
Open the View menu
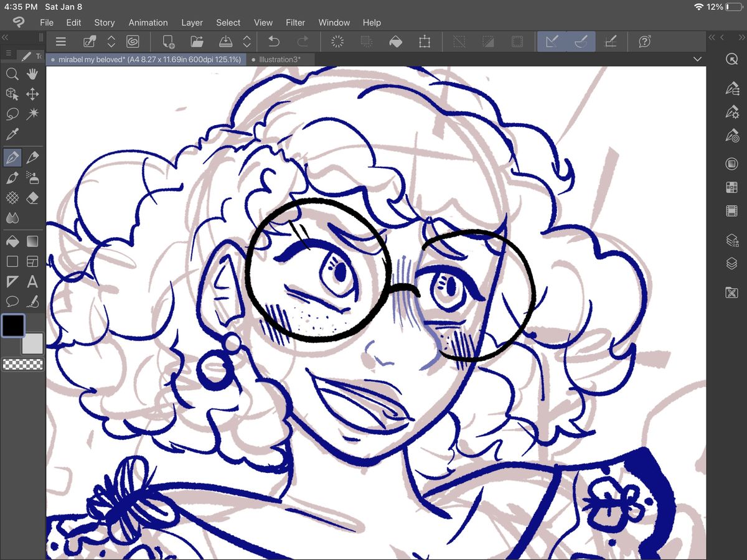(263, 22)
